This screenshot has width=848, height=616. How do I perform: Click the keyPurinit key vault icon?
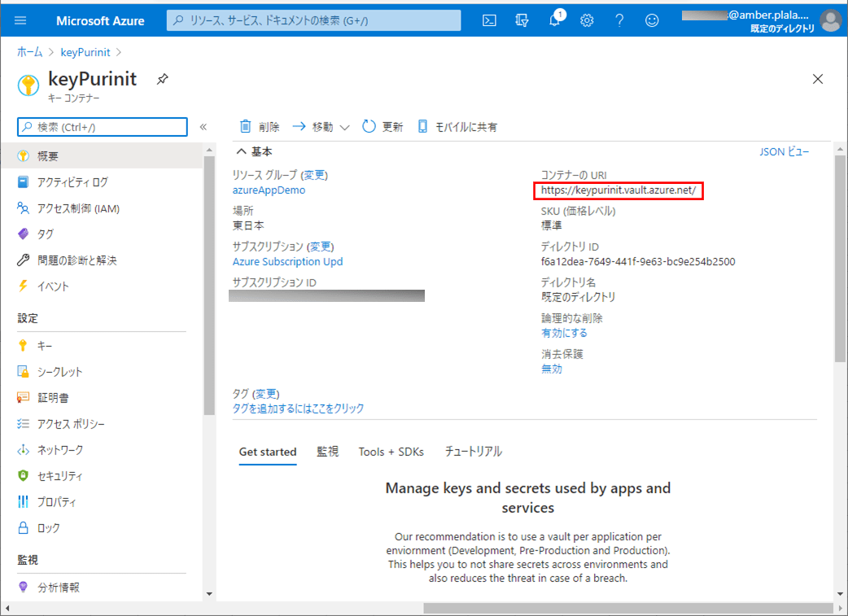pos(28,85)
